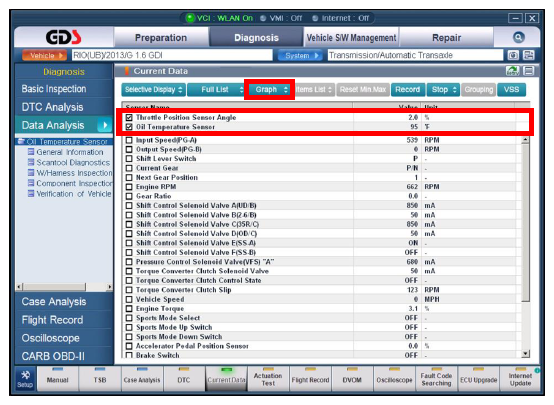The image size is (554, 405).
Task: Click the System selector button
Action: tap(300, 55)
